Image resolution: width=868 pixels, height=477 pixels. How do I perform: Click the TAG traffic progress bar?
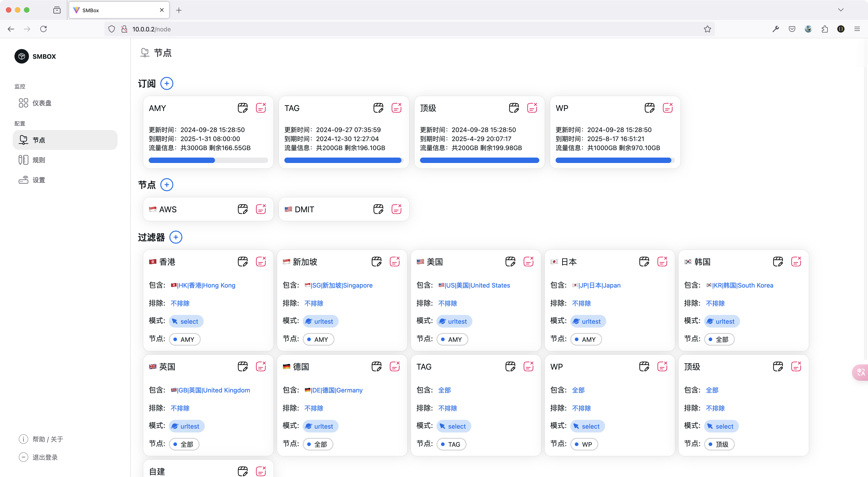[x=344, y=161]
